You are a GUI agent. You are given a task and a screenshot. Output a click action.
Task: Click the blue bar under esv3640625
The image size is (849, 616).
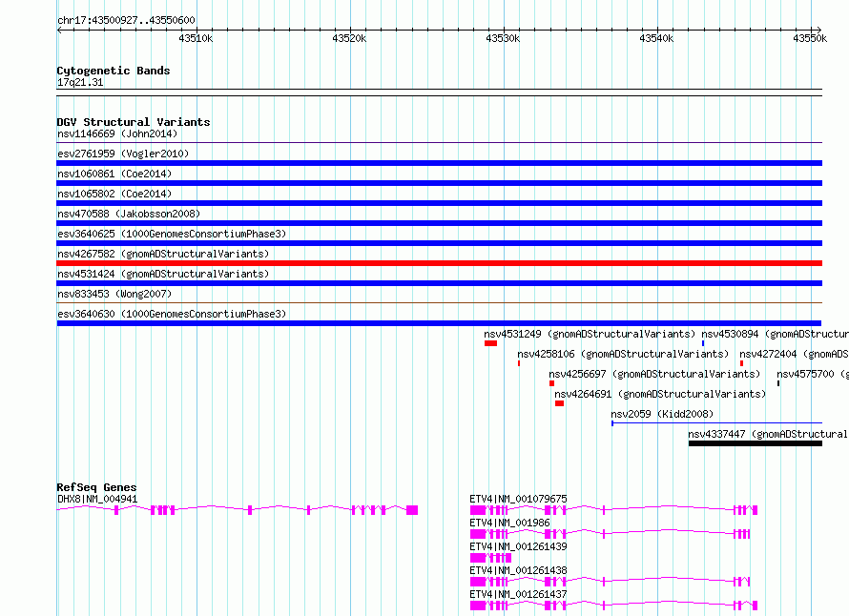pyautogui.click(x=439, y=243)
